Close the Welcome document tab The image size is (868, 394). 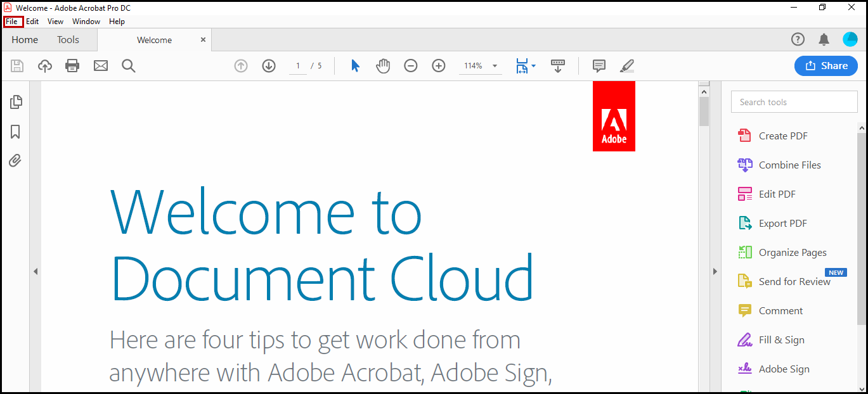[x=203, y=39]
